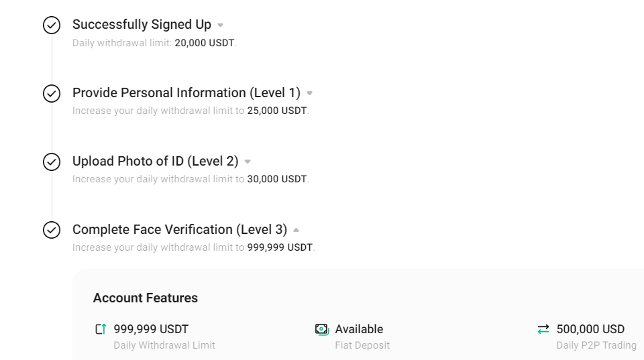Collapse the Complete Face Verification arrow
This screenshot has width=644, height=360.
click(296, 230)
